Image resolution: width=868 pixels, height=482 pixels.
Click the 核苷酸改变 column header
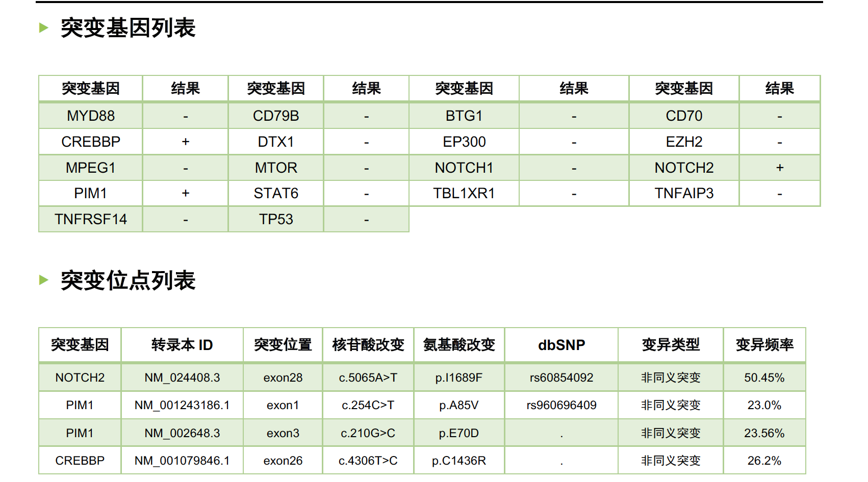pyautogui.click(x=368, y=345)
